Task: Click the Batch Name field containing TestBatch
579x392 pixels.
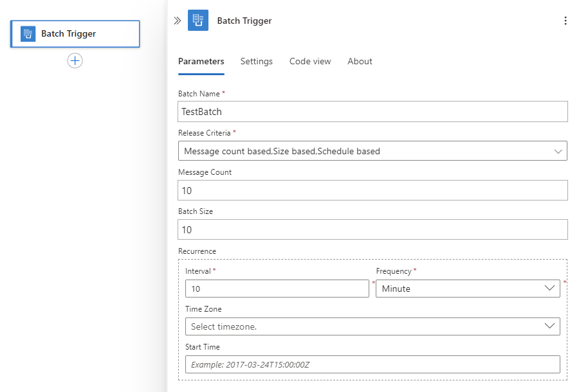Action: [372, 112]
